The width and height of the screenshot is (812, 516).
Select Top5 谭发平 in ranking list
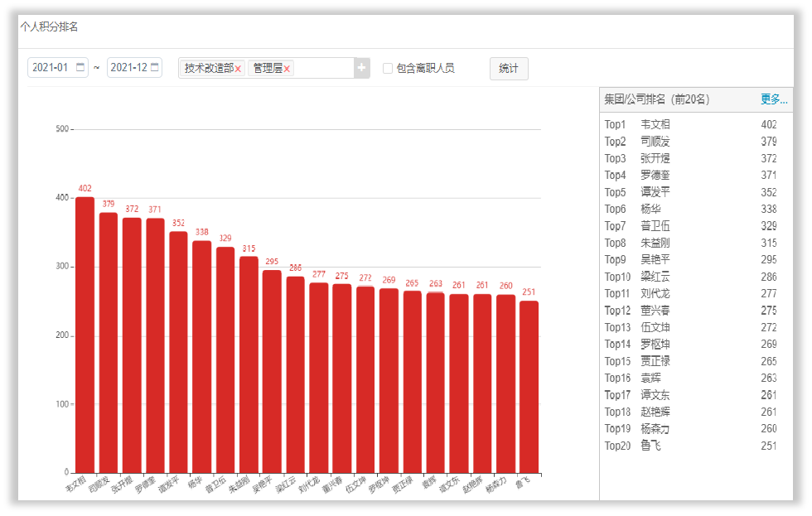[x=691, y=192]
